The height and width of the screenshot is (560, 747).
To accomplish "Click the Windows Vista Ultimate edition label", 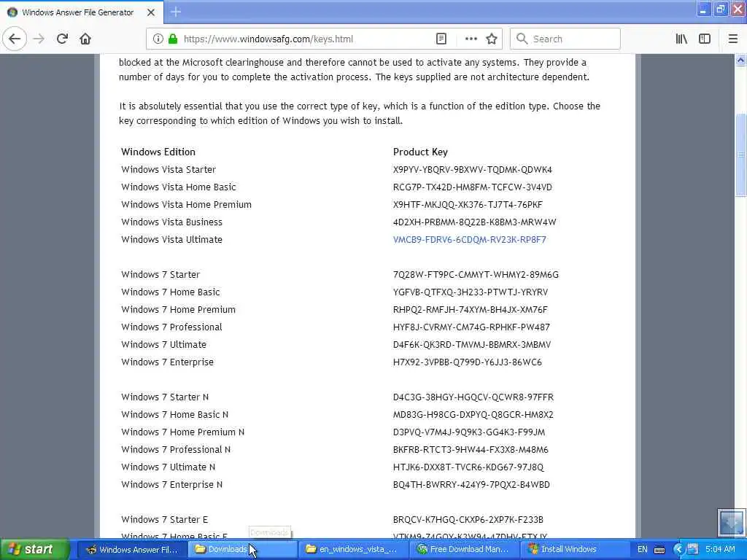I will pos(171,239).
